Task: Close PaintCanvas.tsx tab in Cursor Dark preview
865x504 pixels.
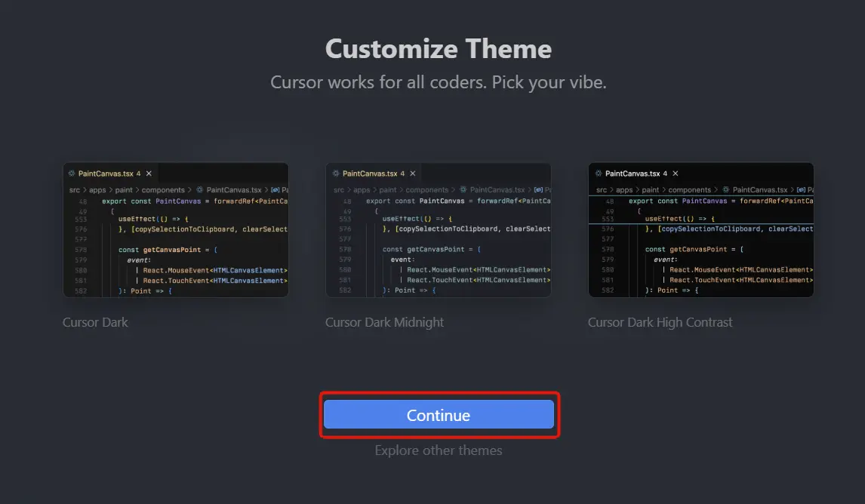Action: [x=149, y=174]
